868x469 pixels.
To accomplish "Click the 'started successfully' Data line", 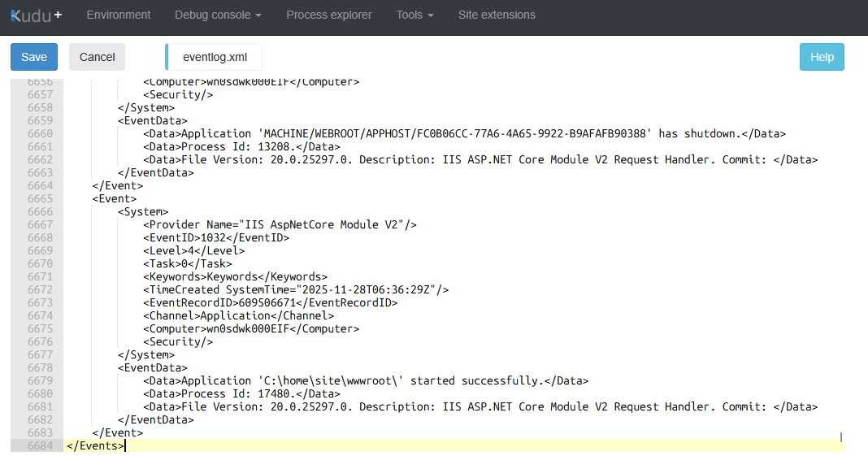I will pos(365,380).
